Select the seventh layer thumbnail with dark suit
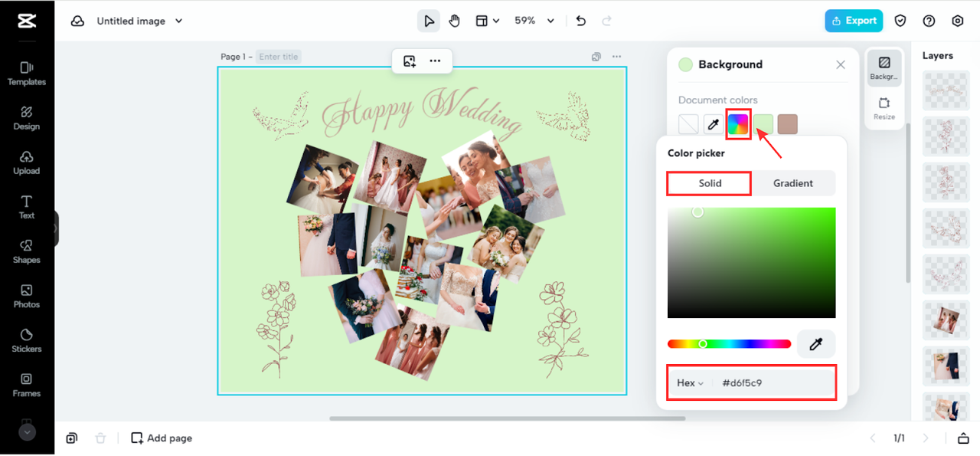Screen dimensions: 980x456 [946, 366]
